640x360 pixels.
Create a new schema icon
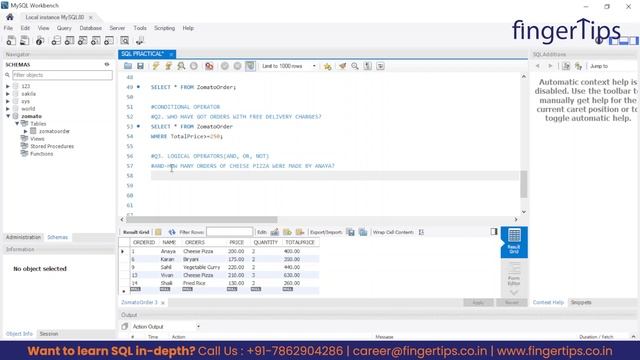click(x=56, y=40)
